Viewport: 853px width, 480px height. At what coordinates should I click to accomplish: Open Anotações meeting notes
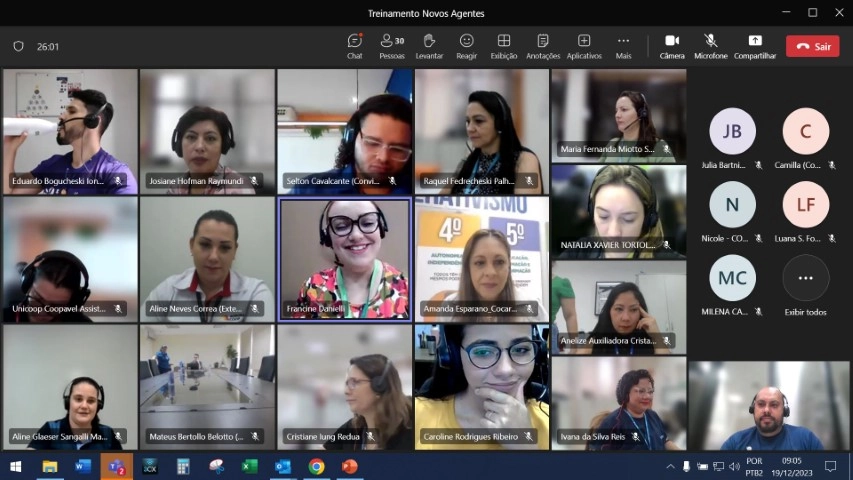pos(542,46)
